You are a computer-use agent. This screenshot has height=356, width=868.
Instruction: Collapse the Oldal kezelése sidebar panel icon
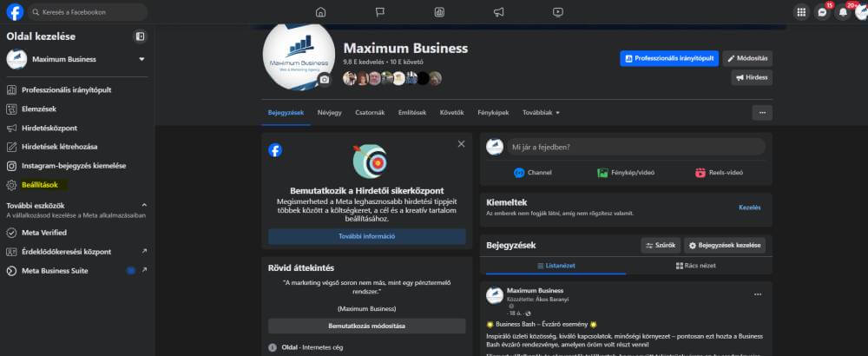tap(140, 36)
